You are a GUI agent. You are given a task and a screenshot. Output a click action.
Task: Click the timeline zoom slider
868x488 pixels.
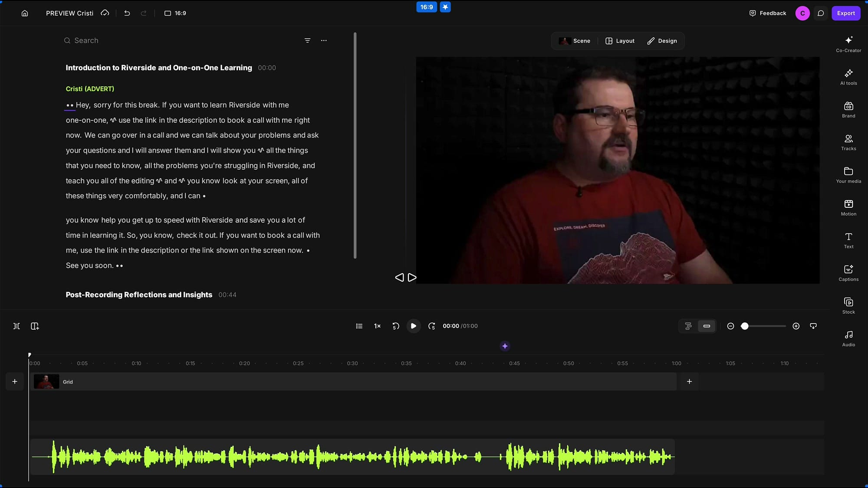763,326
